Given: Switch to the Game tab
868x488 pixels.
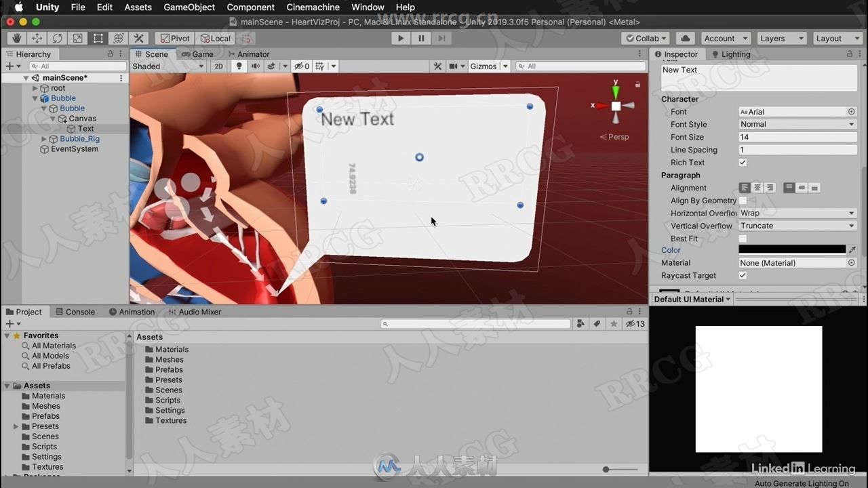Looking at the screenshot, I should [x=197, y=54].
